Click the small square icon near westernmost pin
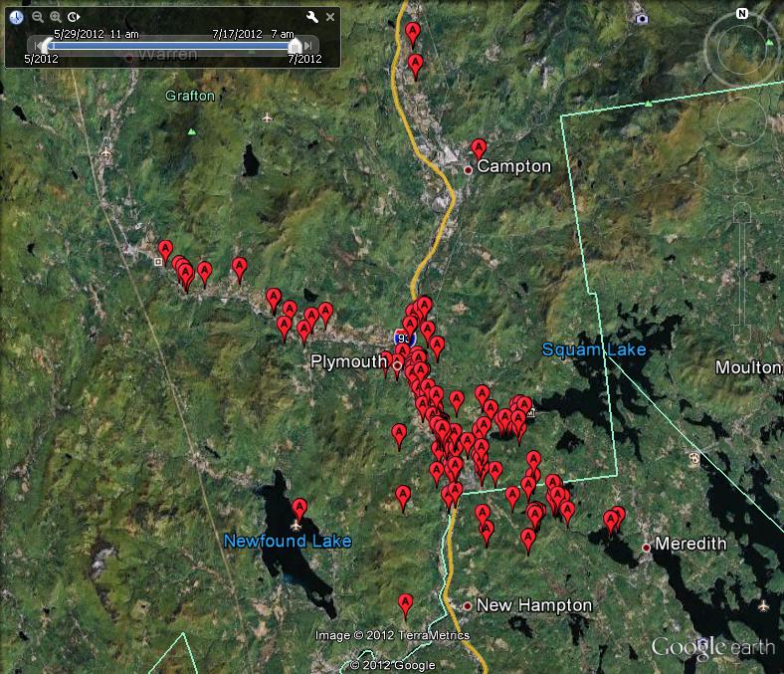Image resolution: width=784 pixels, height=674 pixels. (158, 262)
